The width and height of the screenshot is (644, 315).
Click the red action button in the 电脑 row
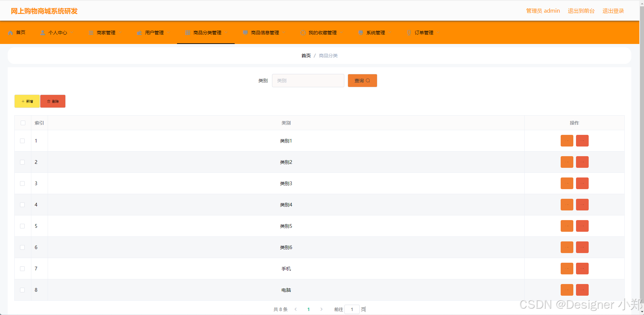(582, 290)
